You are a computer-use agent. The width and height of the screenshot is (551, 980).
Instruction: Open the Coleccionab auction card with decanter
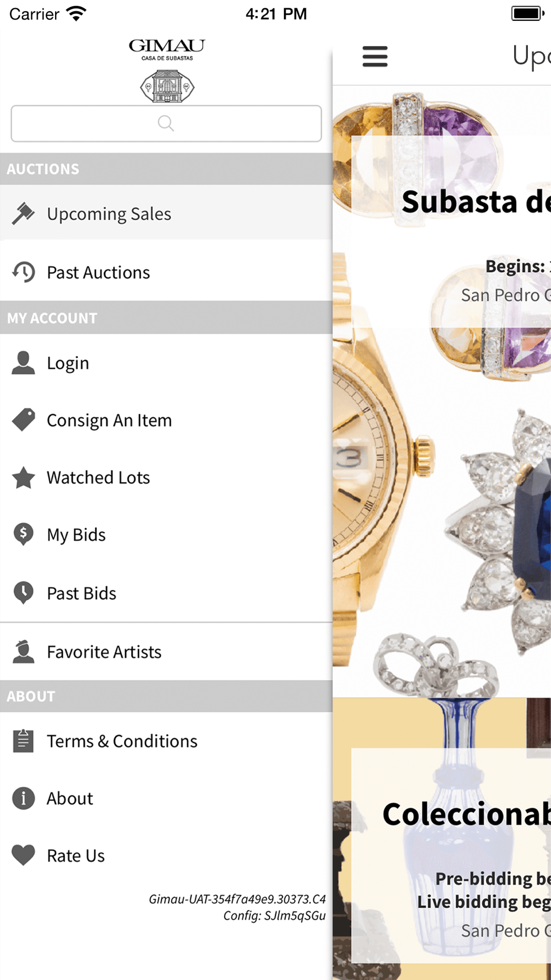[x=442, y=838]
